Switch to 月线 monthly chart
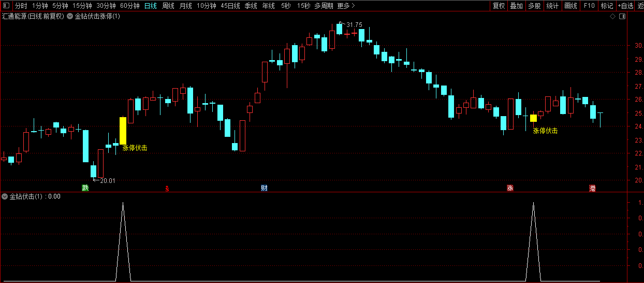 pyautogui.click(x=185, y=6)
